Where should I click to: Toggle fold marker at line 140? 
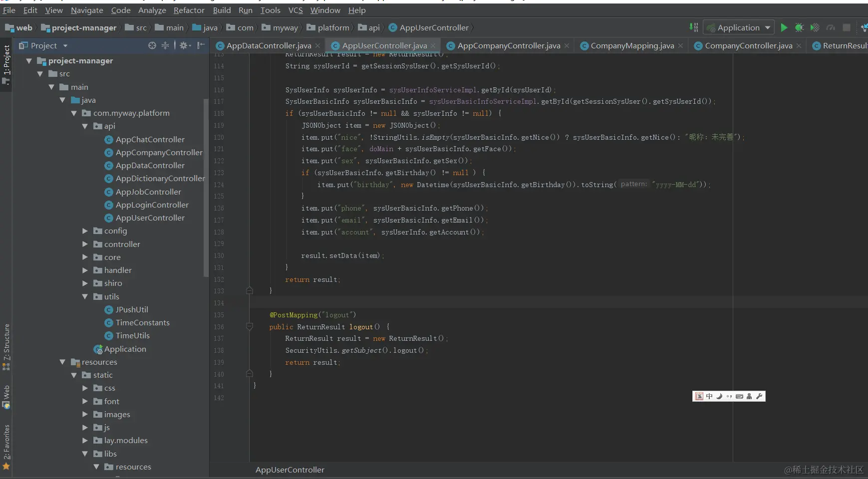coord(250,373)
